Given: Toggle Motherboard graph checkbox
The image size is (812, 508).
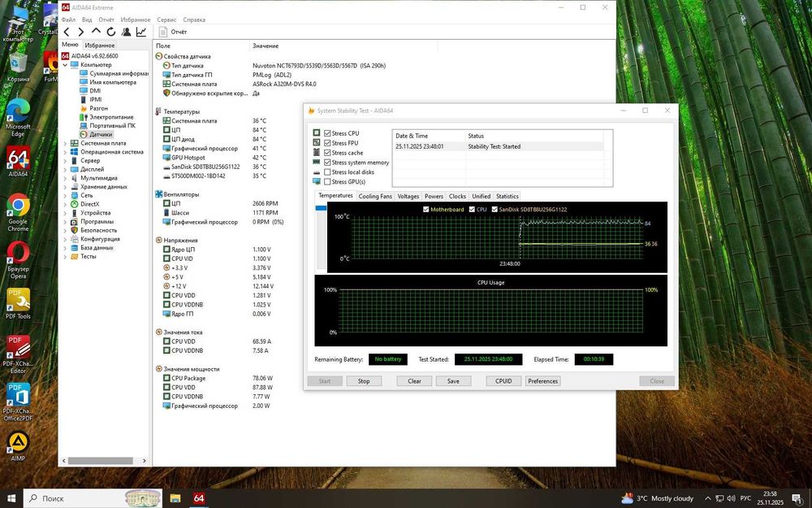Looking at the screenshot, I should coord(426,210).
